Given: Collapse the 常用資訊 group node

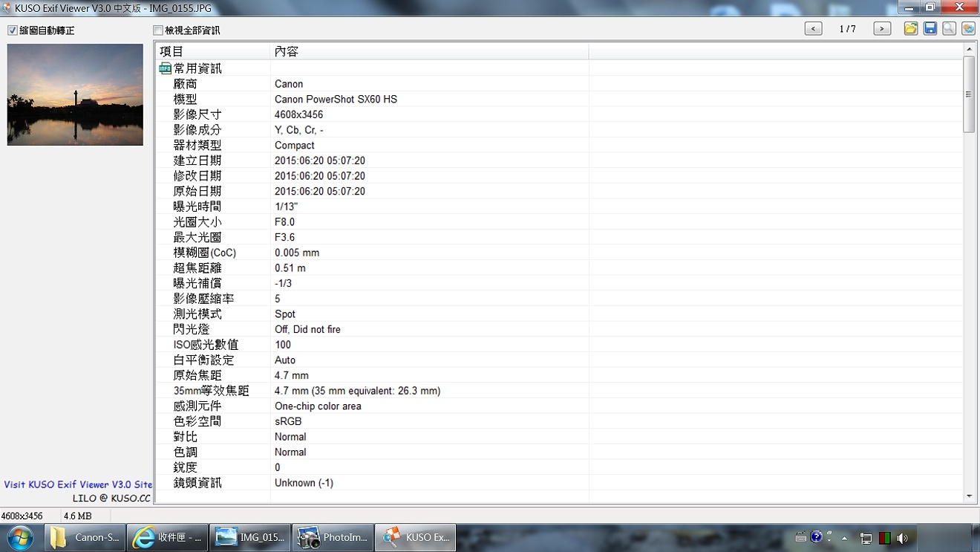Looking at the screenshot, I should [x=165, y=68].
